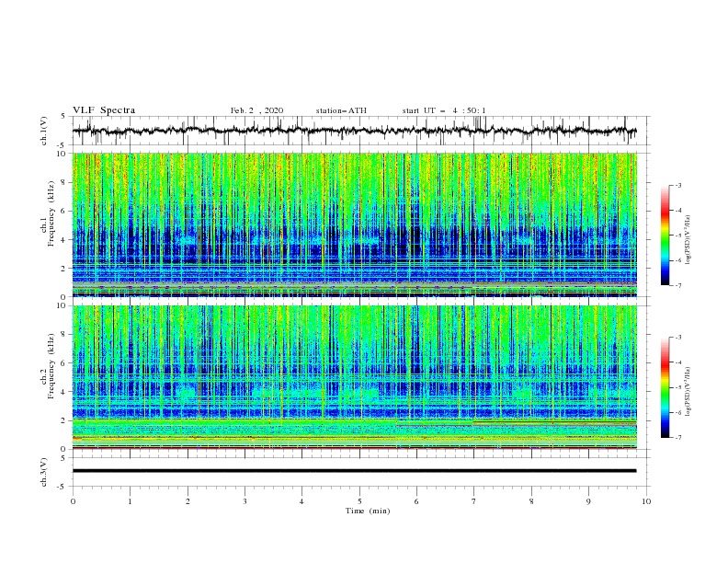
Task: Click the time-axis tick label "6"
Action: click(x=416, y=501)
